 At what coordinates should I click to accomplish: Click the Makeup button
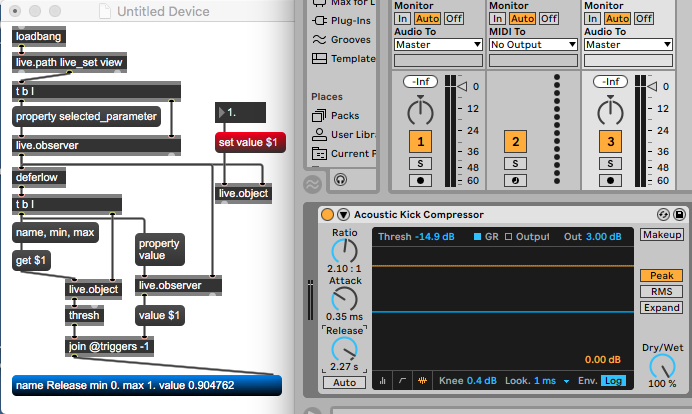tap(661, 235)
